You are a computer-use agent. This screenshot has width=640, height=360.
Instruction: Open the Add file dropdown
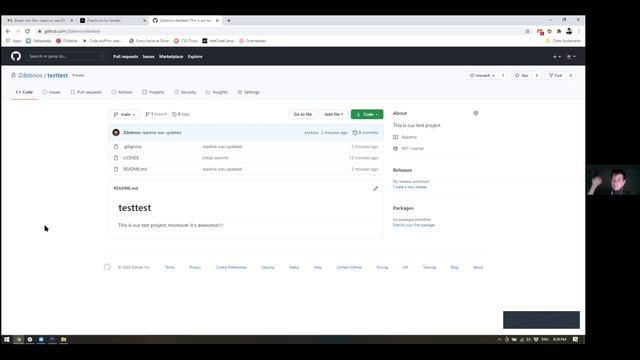(333, 114)
